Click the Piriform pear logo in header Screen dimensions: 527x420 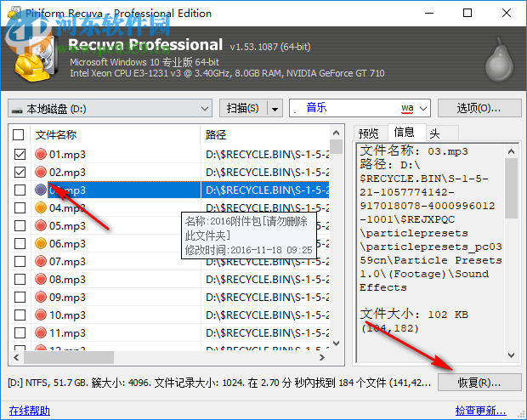pyautogui.click(x=499, y=60)
